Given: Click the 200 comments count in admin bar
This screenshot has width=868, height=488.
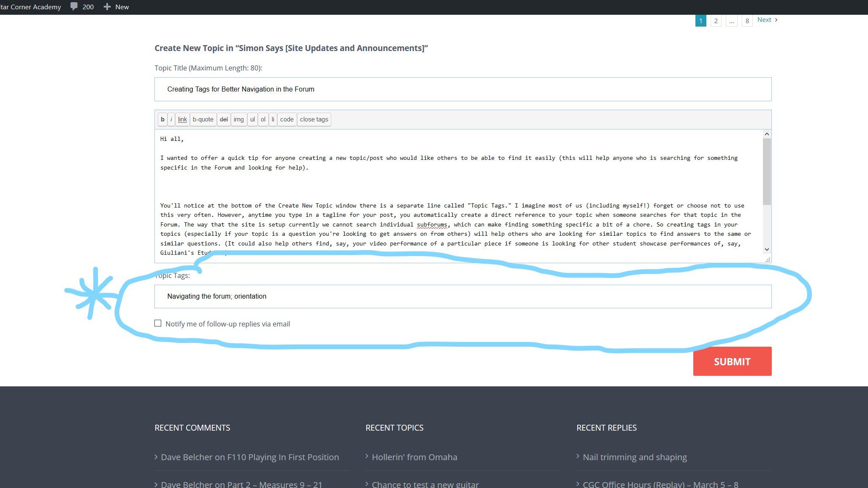Looking at the screenshot, I should pyautogui.click(x=88, y=7).
